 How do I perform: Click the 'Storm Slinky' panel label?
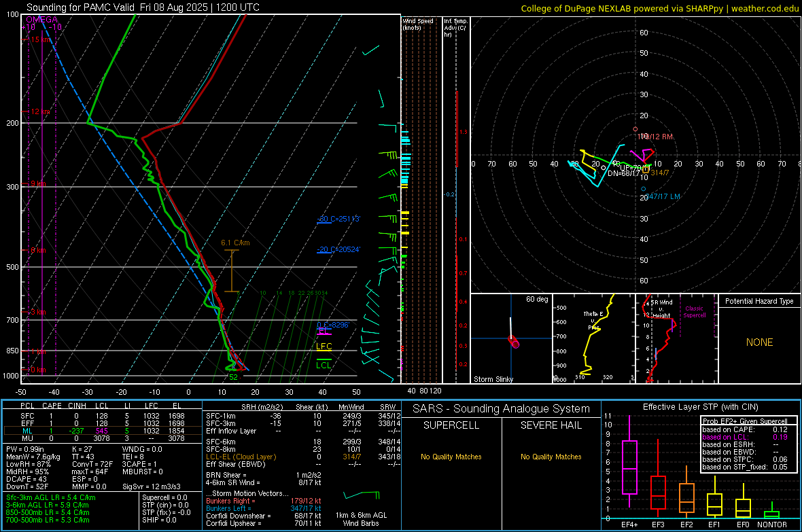493,379
